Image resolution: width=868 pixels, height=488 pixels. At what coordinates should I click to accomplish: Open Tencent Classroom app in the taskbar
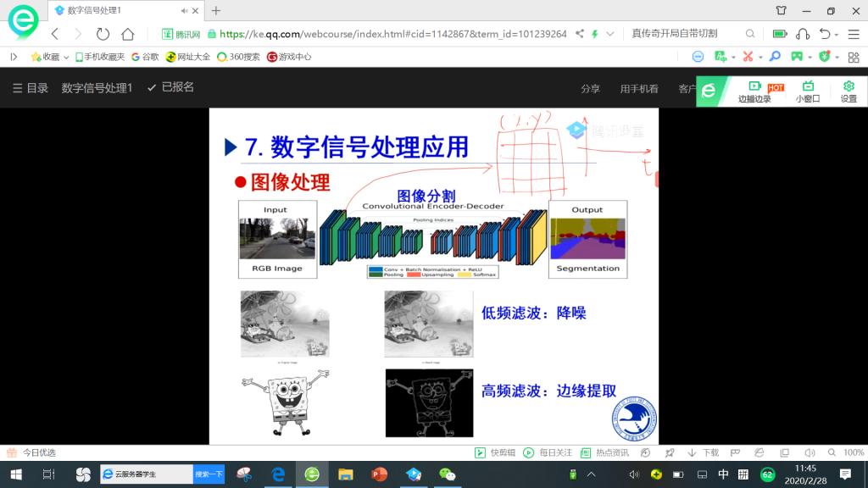coord(414,474)
